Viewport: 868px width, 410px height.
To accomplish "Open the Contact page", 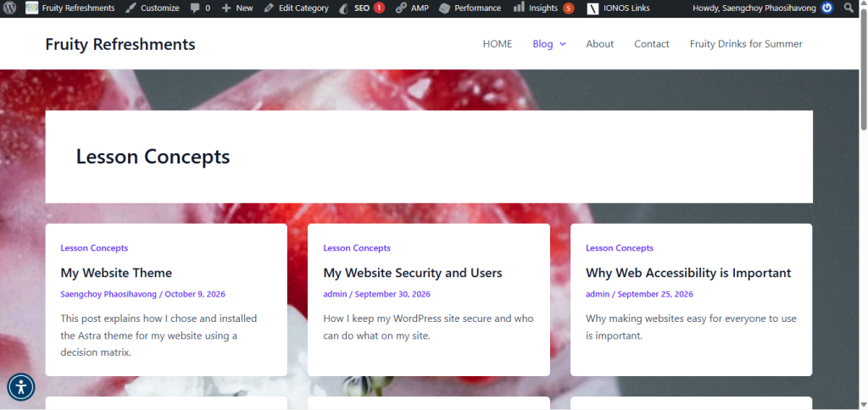I will tap(652, 44).
